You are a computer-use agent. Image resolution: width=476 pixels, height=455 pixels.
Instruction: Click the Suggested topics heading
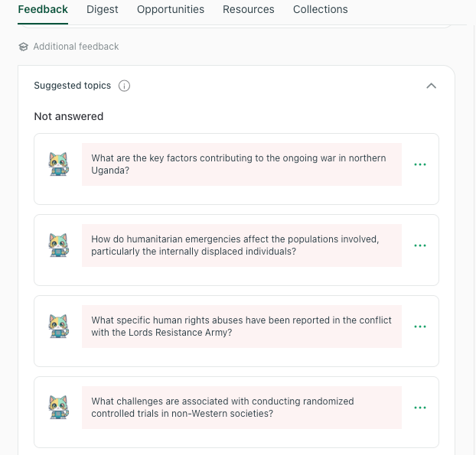pos(72,86)
